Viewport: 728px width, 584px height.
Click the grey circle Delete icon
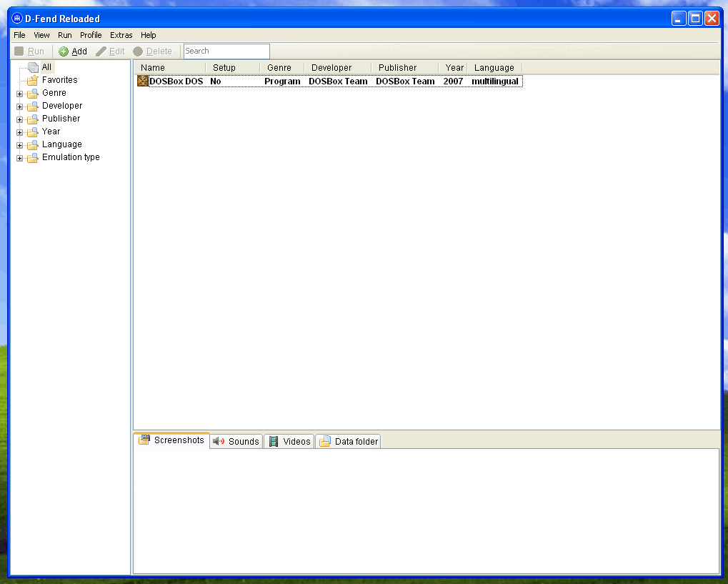point(138,51)
